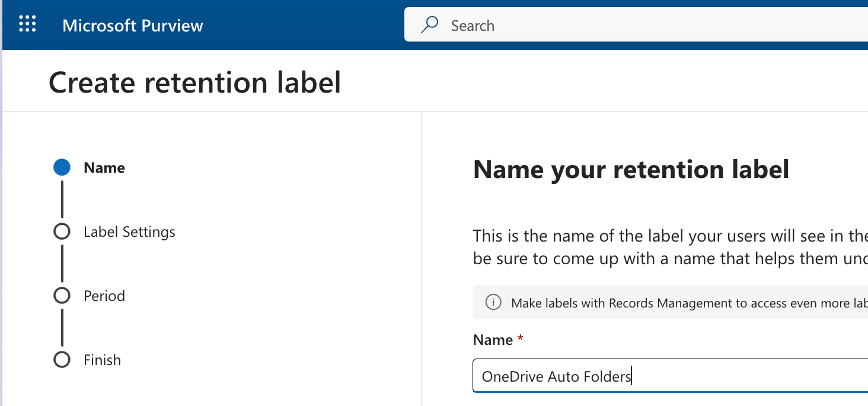This screenshot has height=406, width=868.
Task: Click the info icon in the Records Management banner
Action: coord(493,303)
